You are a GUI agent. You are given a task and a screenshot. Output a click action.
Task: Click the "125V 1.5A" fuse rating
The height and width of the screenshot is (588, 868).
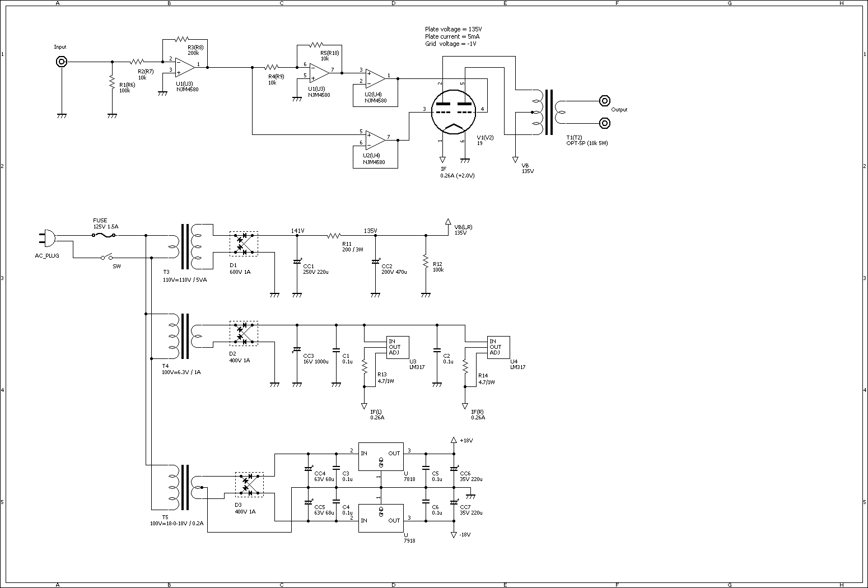pyautogui.click(x=106, y=226)
